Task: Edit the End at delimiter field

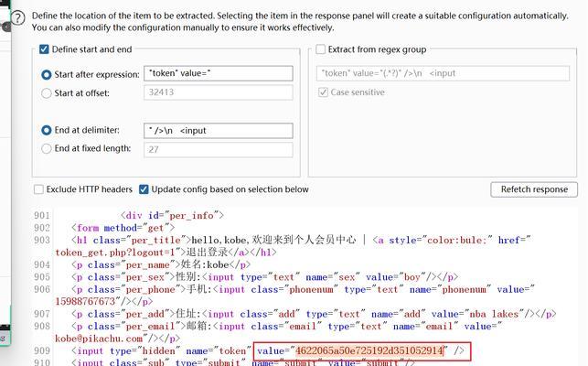Action: point(219,131)
